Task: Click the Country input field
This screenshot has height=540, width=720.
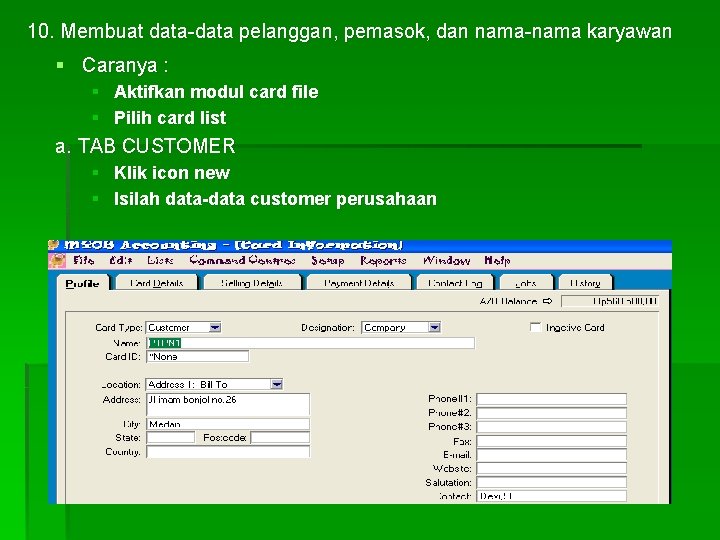Action: (228, 452)
